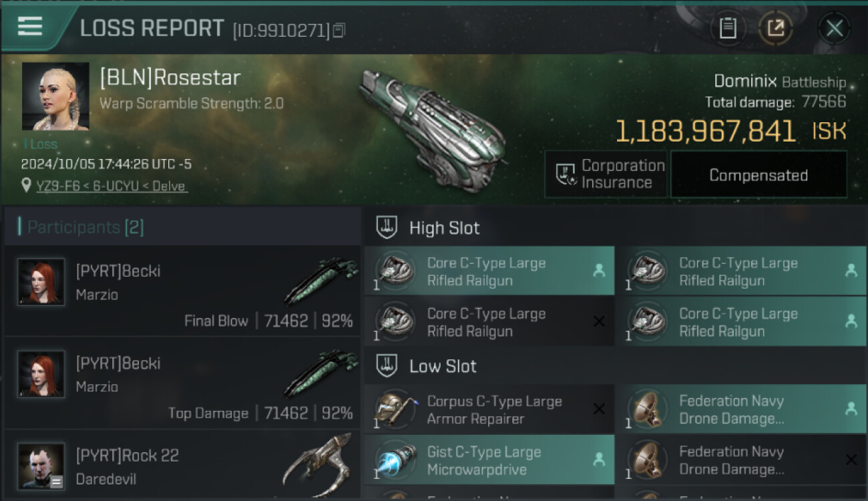The width and height of the screenshot is (868, 501).
Task: Open Rock 22 Daredevil participant entry
Action: (182, 466)
